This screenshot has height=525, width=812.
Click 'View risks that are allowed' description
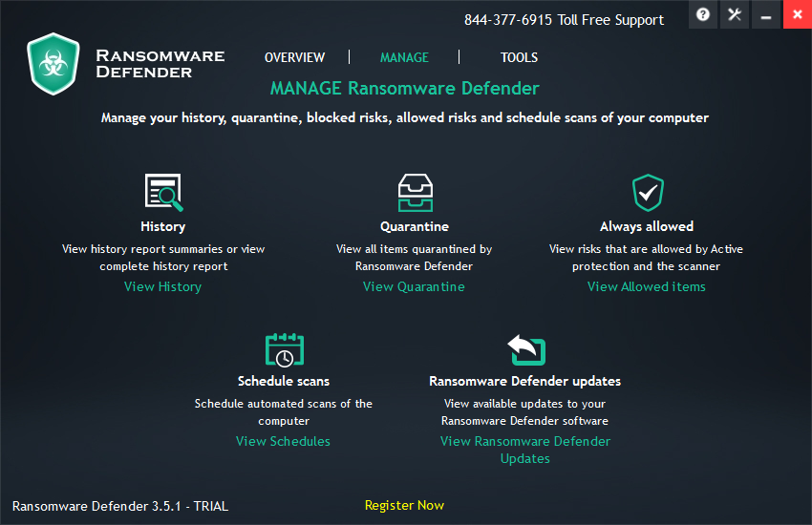point(647,258)
